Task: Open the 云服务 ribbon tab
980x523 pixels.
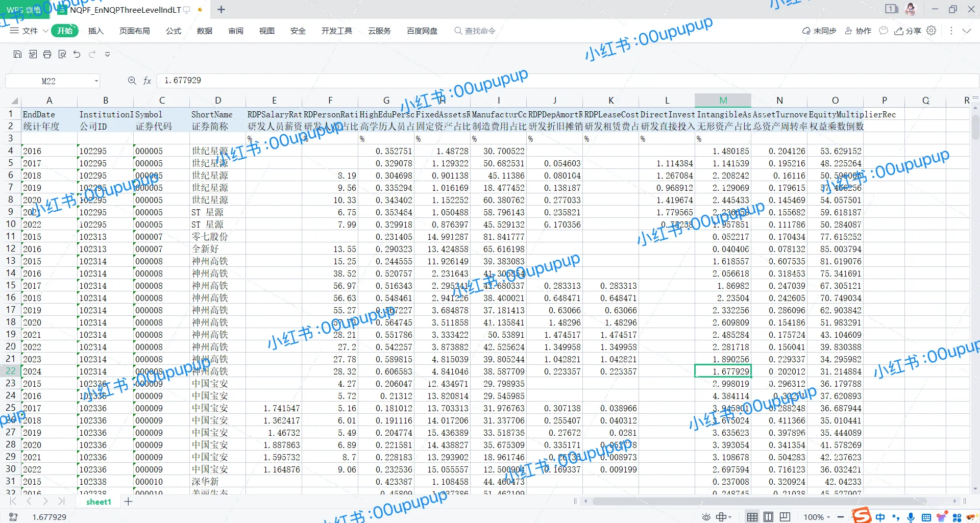Action: 379,31
